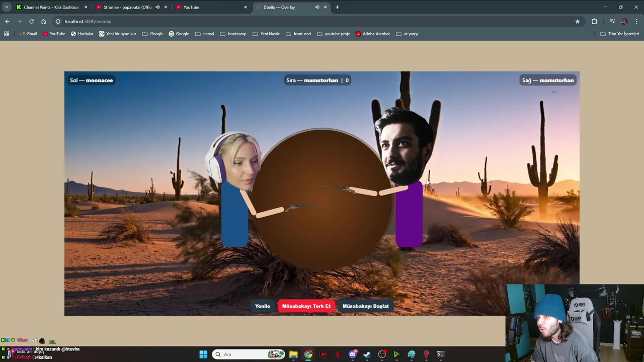Open File Explorer from the taskbar
Viewport: 644px width, 362px height.
(293, 354)
